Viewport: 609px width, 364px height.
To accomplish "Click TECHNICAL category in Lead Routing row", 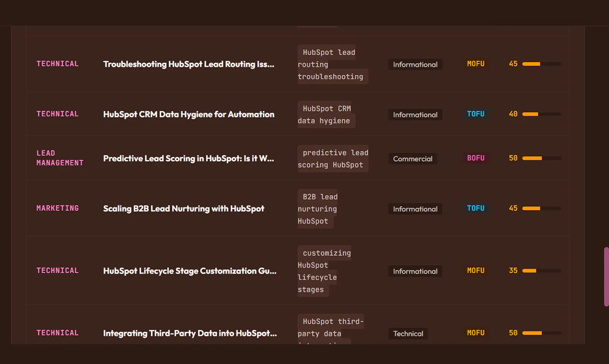I will [x=57, y=64].
